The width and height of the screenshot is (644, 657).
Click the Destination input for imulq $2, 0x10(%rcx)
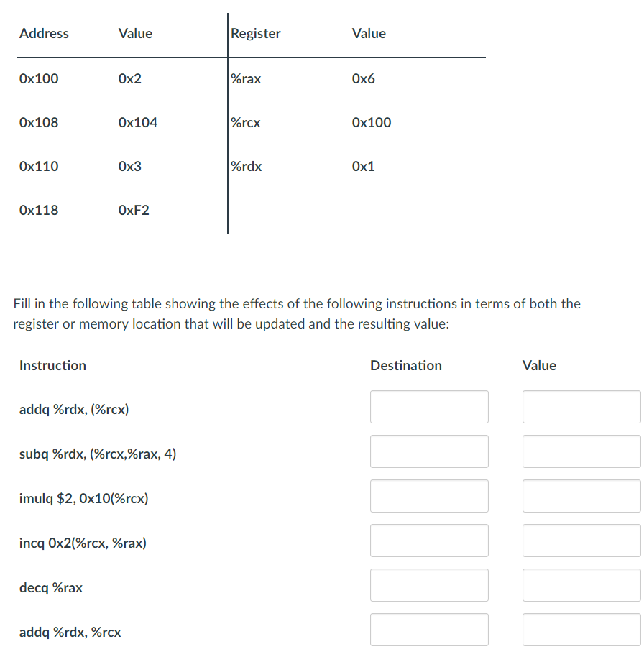429,496
